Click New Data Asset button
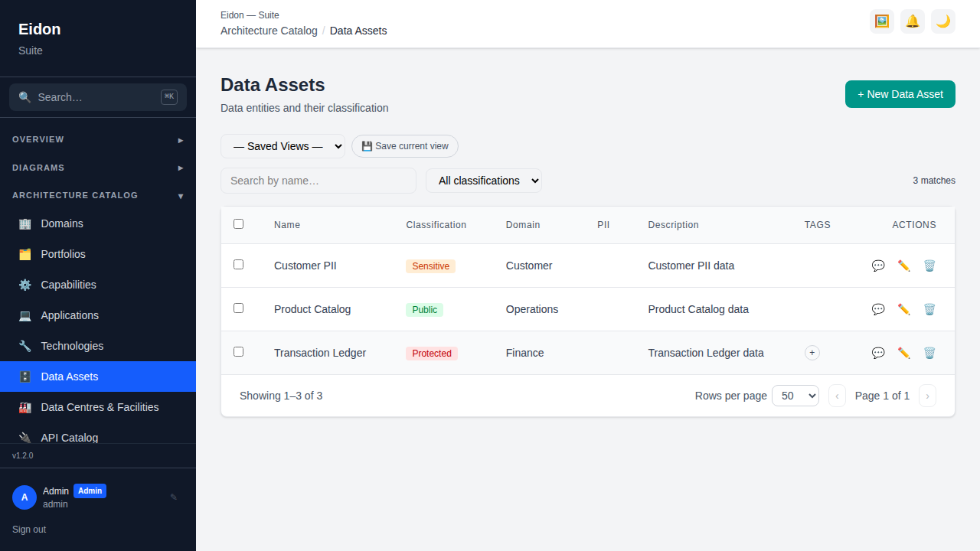This screenshot has height=551, width=980. pos(900,94)
